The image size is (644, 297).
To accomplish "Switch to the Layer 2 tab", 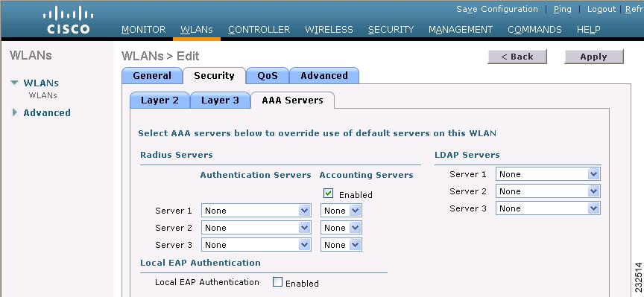I will 160,100.
